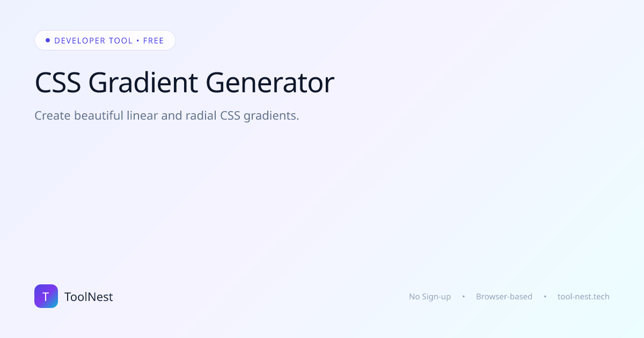
Task: Click the word "Generator" in the heading
Action: pos(270,83)
